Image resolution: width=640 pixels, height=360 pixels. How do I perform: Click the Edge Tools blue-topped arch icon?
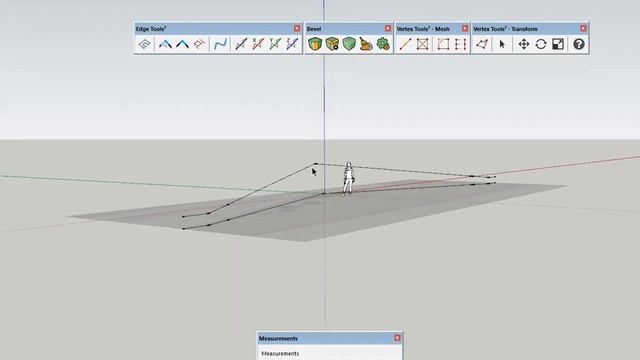pyautogui.click(x=165, y=44)
